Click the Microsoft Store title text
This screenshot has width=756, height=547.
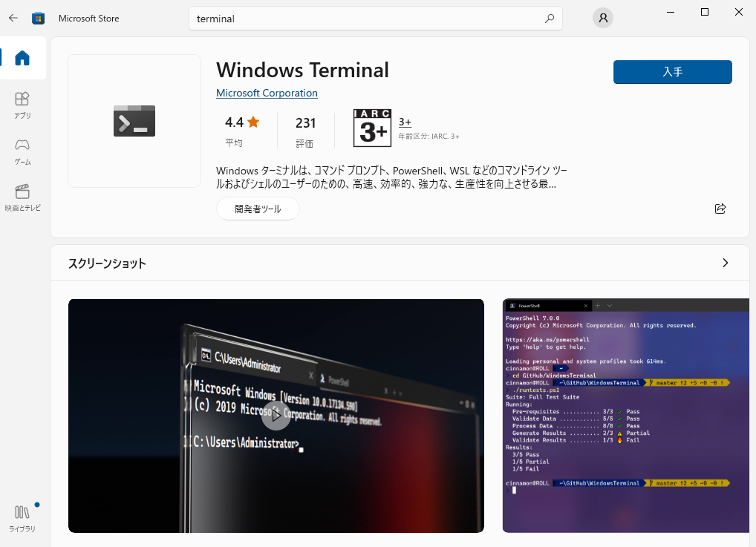pyautogui.click(x=88, y=19)
